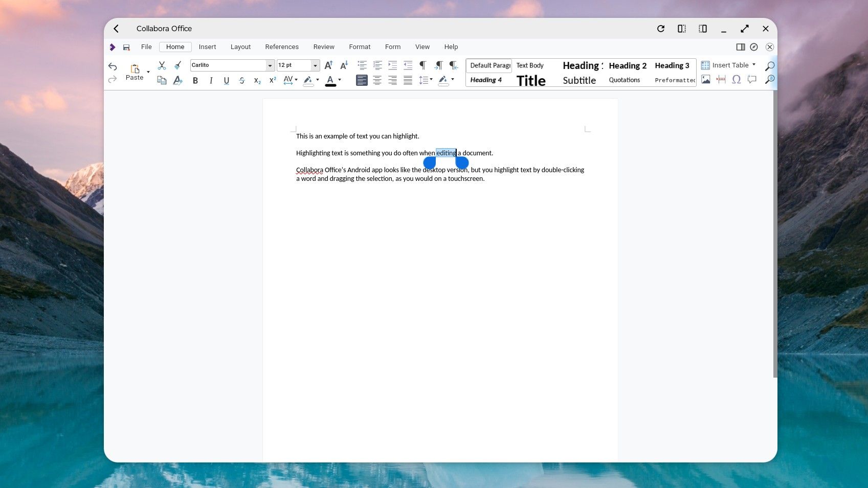868x488 pixels.
Task: Click the vertical scrollbar on the right
Action: pos(774,234)
